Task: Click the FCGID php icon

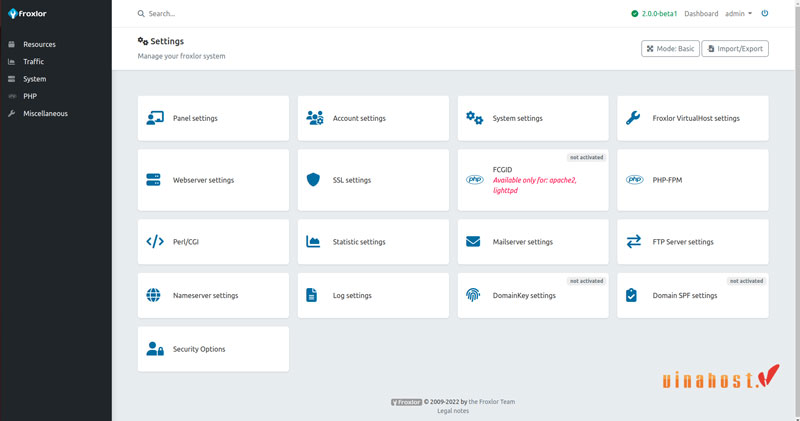Action: pos(474,180)
